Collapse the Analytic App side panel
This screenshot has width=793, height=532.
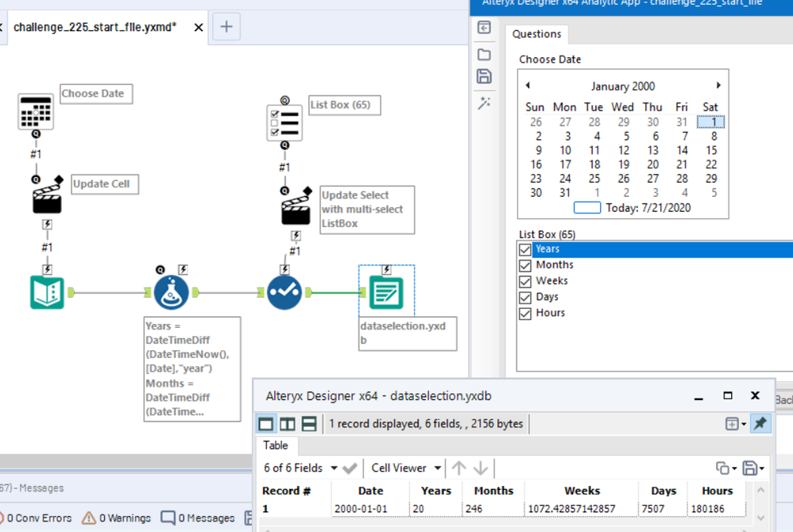484,27
